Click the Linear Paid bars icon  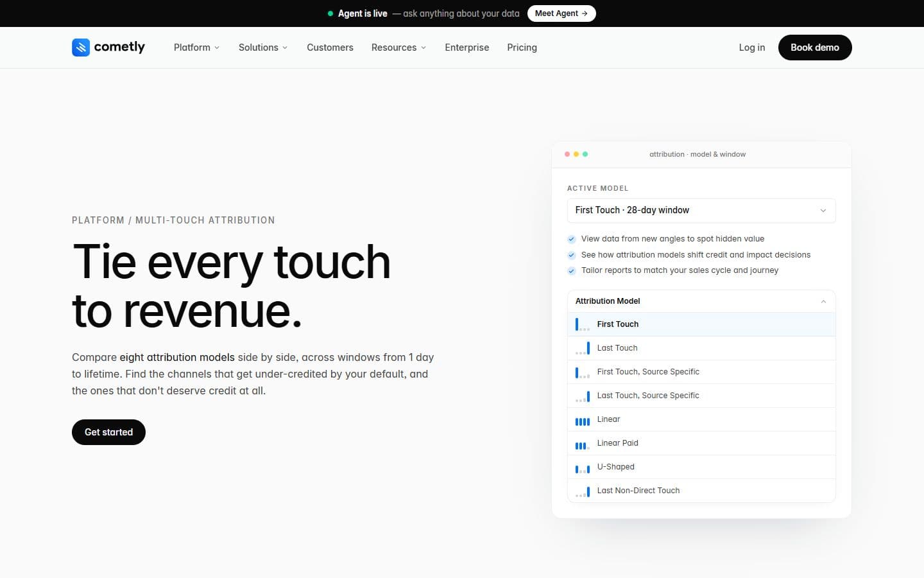pos(583,445)
